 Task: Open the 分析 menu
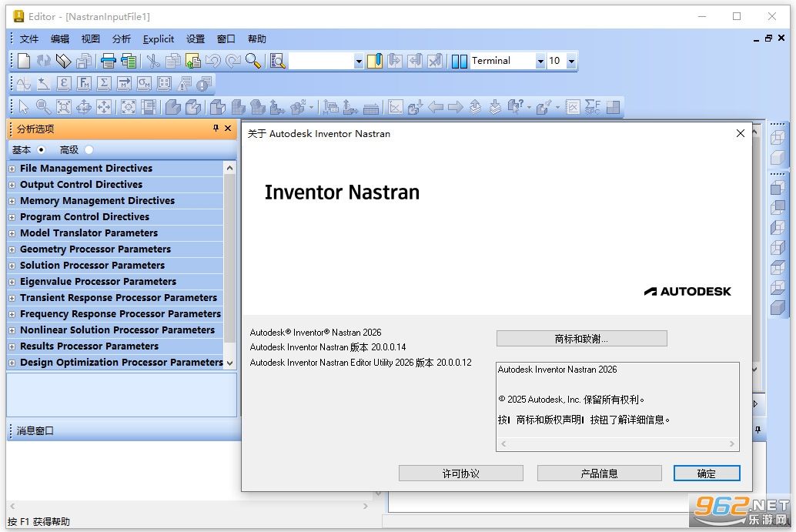pyautogui.click(x=122, y=39)
